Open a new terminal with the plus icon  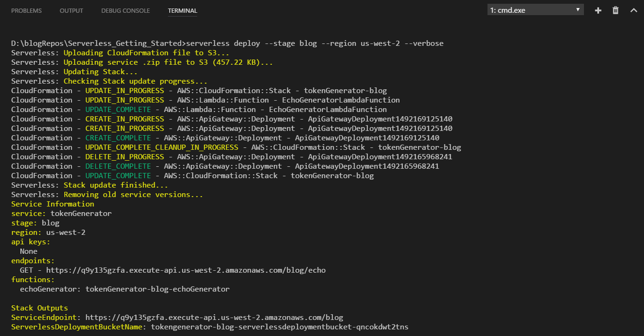[598, 10]
